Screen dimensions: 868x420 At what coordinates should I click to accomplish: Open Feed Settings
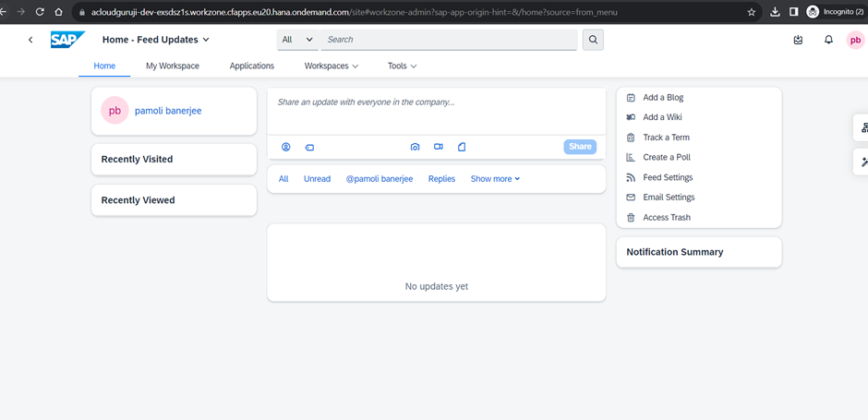[668, 177]
